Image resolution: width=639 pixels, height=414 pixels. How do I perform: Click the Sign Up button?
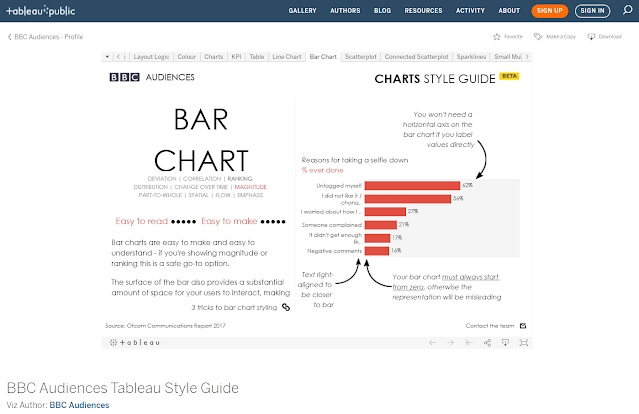[x=549, y=11]
